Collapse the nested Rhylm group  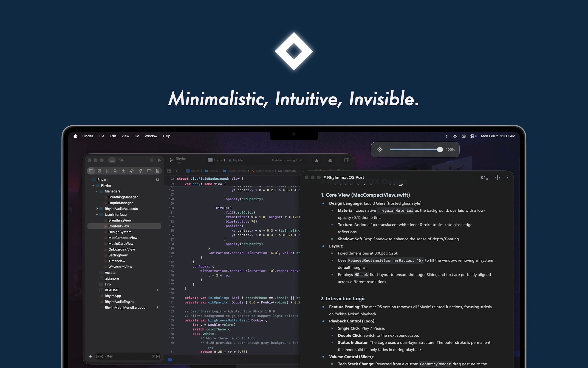[x=93, y=185]
